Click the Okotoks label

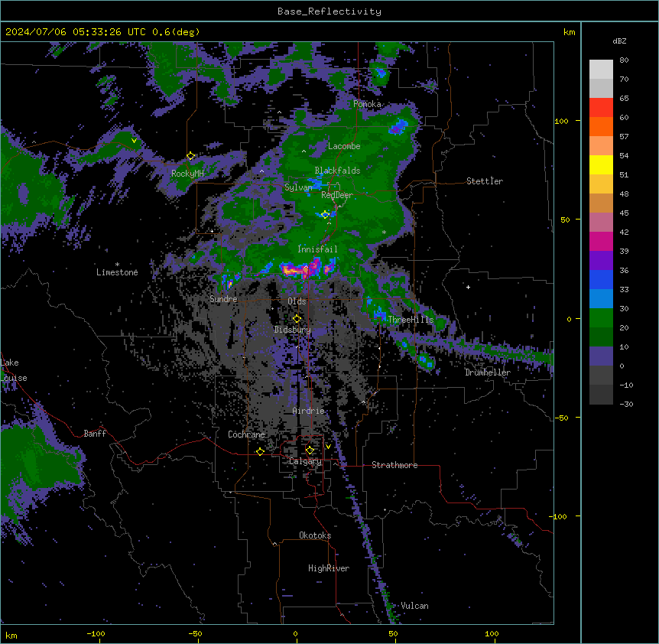point(315,535)
